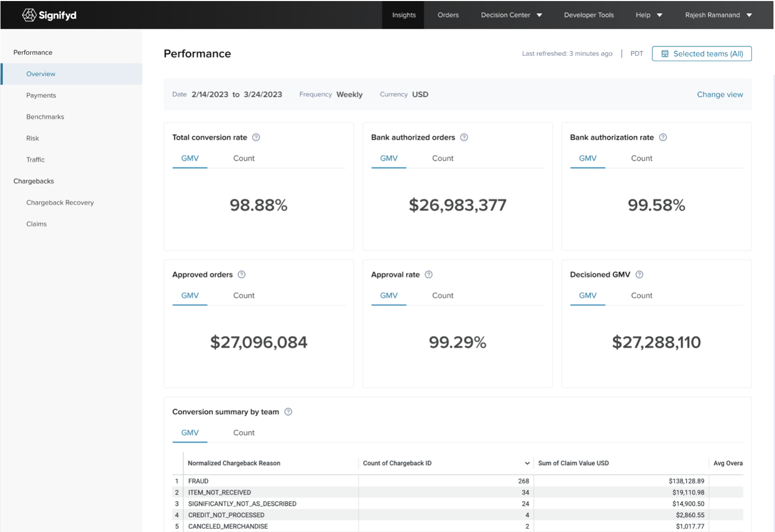Viewport: 775px width, 532px height.
Task: Switch Approved orders to Count
Action: click(244, 296)
